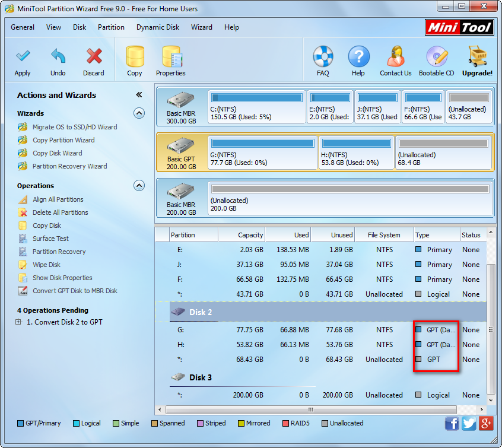Image resolution: width=502 pixels, height=448 pixels.
Task: Select the 200 GB unallocated disk block
Action: (350, 198)
